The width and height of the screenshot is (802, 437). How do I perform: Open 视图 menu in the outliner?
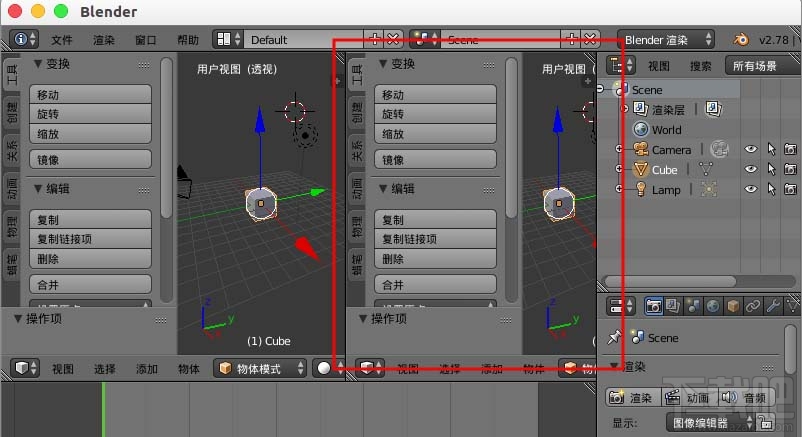659,66
